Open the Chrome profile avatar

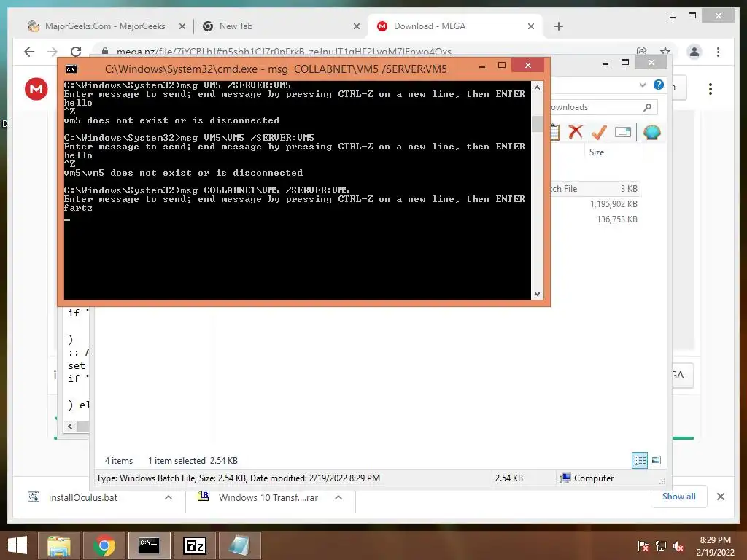(x=694, y=52)
